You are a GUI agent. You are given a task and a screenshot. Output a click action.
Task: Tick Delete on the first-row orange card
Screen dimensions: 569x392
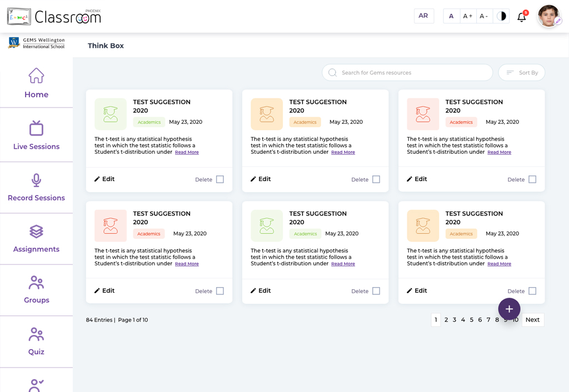[x=376, y=179]
